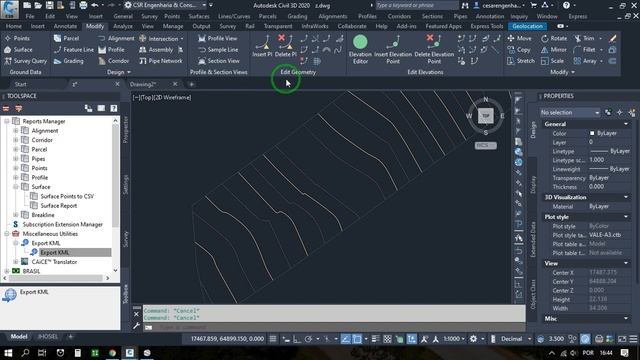
Task: Click the Copy tool
Action: [519, 50]
